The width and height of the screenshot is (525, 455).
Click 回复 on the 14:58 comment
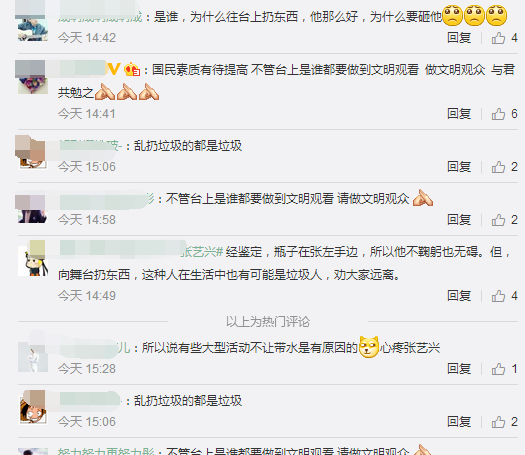459,220
